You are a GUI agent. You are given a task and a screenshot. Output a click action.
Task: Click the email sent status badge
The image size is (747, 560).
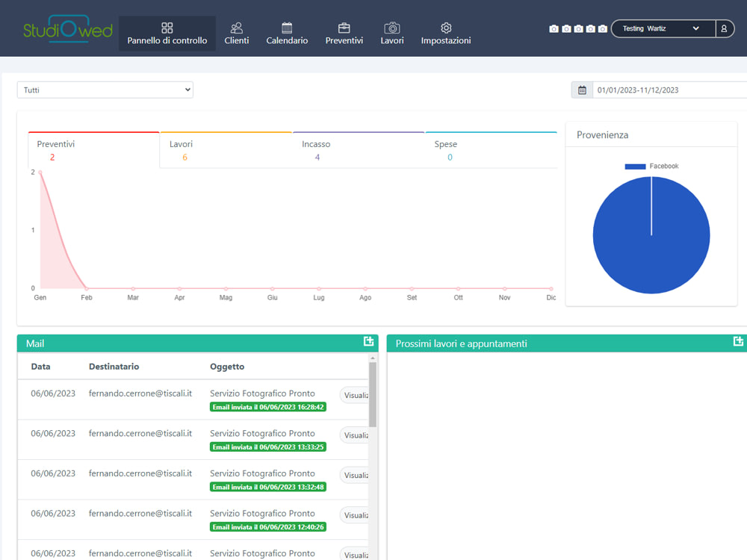tap(268, 407)
